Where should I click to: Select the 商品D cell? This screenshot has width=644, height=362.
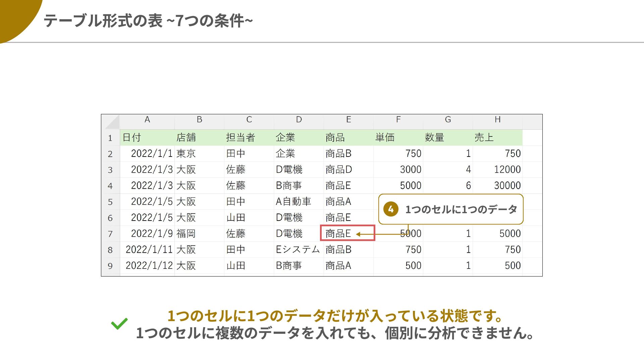coord(348,170)
